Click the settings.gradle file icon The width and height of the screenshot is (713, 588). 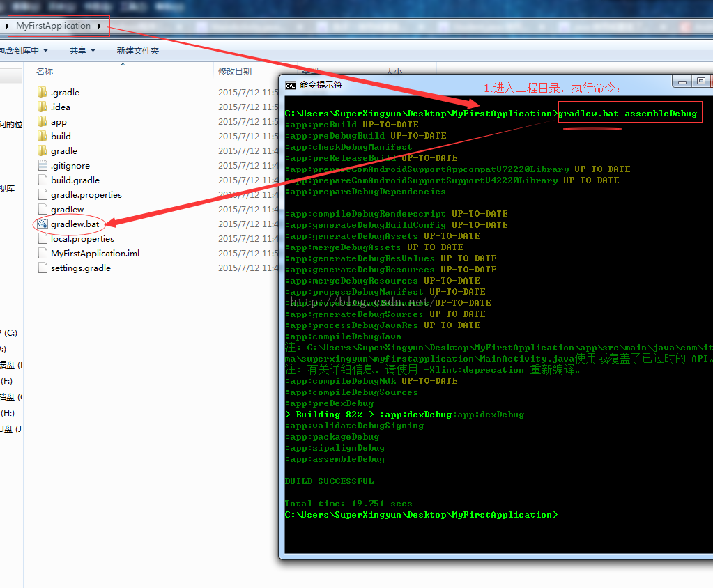point(43,268)
